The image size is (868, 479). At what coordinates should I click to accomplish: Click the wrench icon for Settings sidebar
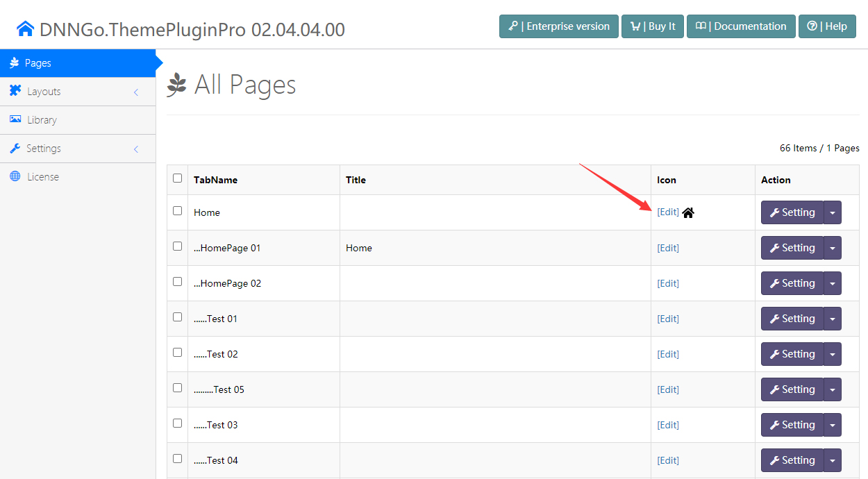tap(15, 148)
